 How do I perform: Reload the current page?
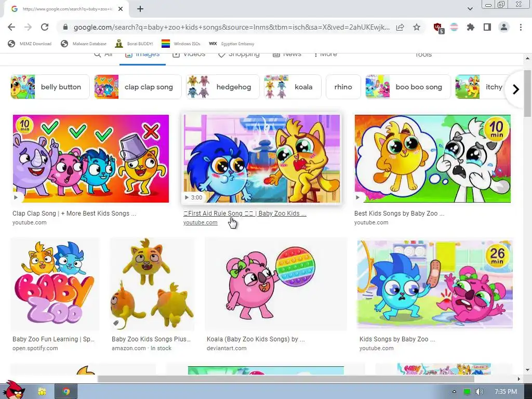tap(45, 27)
